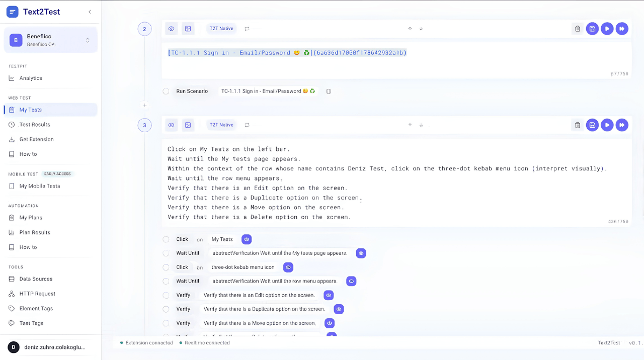Show eye for three-dot kebab menu icon
The image size is (644, 362).
(288, 267)
